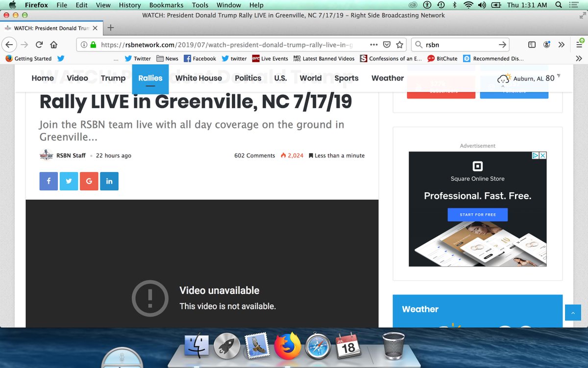Open the Sports nav item
Viewport: 588px width, 368px height.
tap(346, 78)
